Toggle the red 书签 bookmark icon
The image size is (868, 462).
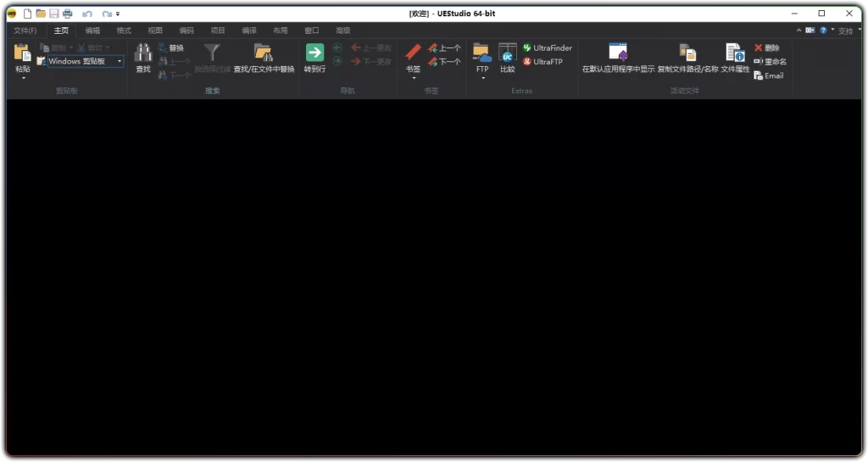pos(413,53)
